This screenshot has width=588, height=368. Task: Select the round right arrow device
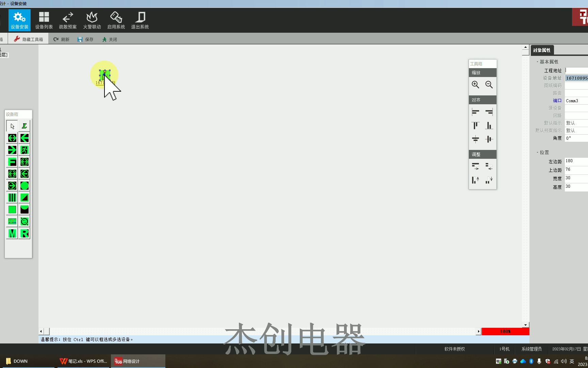[x=12, y=186]
